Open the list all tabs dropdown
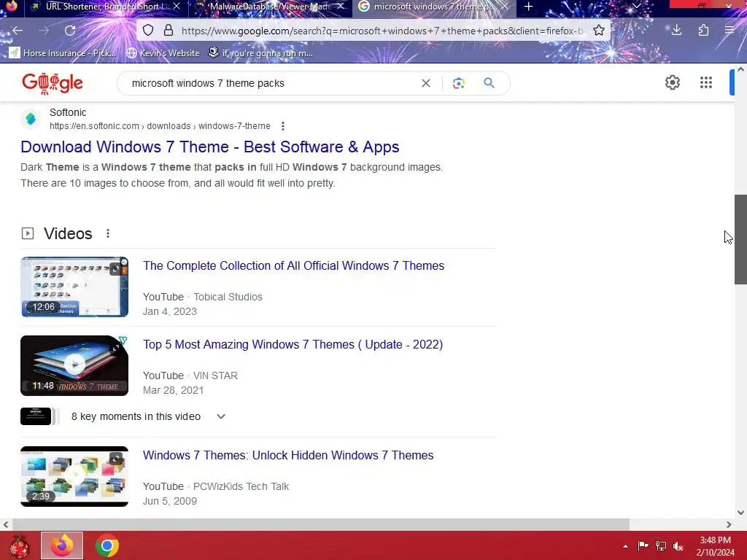Screen dimensions: 747x560 click(636, 7)
